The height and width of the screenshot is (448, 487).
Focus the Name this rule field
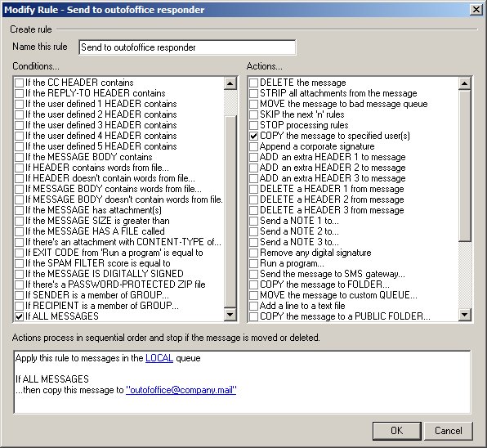tap(187, 47)
